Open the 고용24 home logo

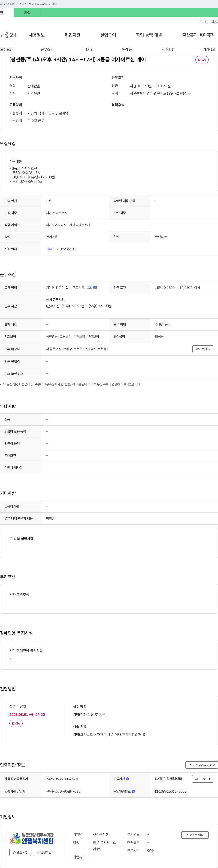[8, 35]
